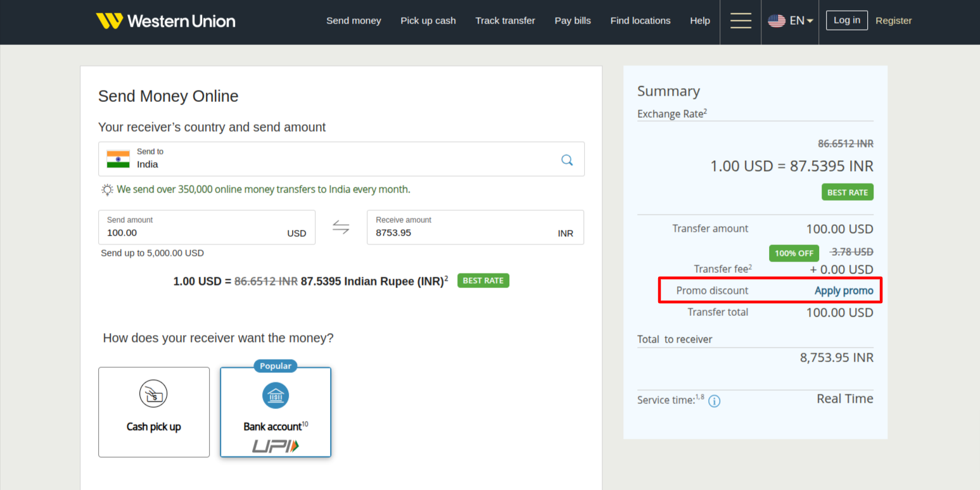Click the India flag icon
Viewport: 980px width, 490px height.
point(118,159)
